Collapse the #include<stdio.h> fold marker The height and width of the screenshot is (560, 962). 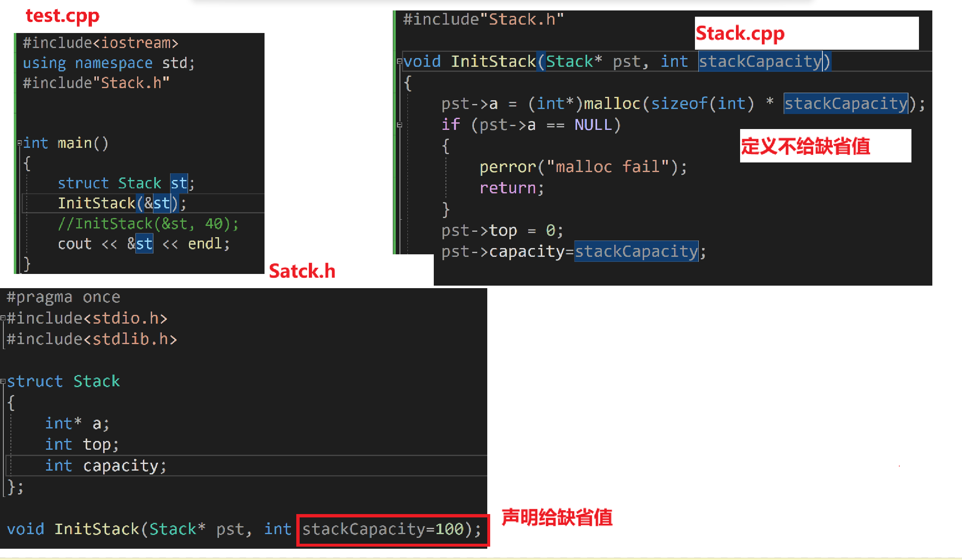(3, 319)
